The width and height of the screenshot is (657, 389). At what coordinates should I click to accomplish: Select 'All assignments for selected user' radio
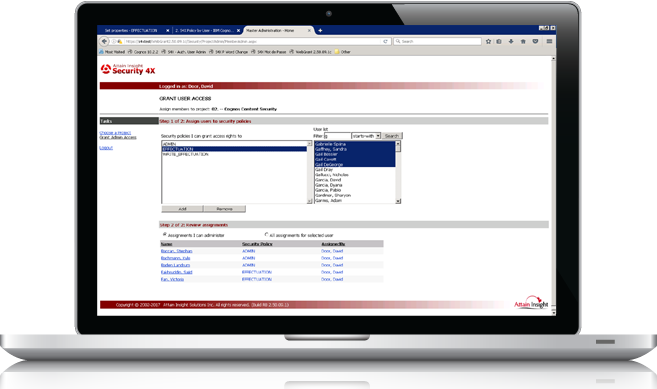point(266,234)
